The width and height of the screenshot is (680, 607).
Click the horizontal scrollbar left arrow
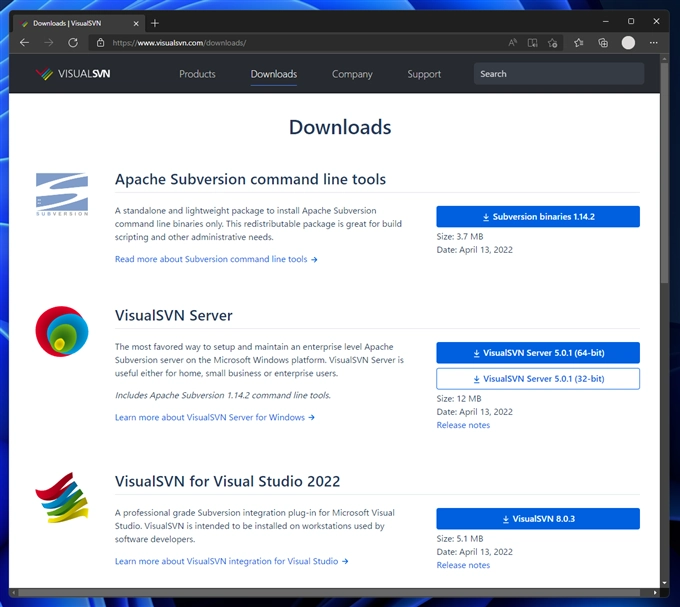(x=13, y=592)
